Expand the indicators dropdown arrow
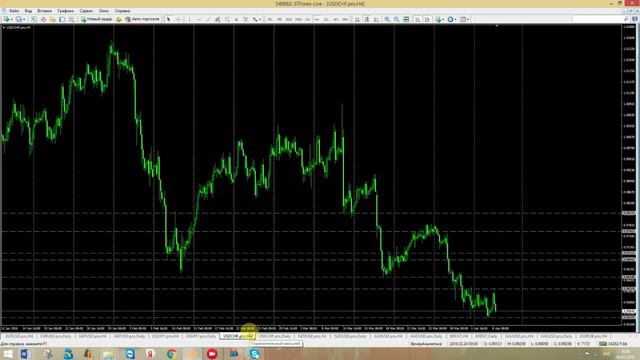This screenshot has width=640, height=360. [444, 19]
